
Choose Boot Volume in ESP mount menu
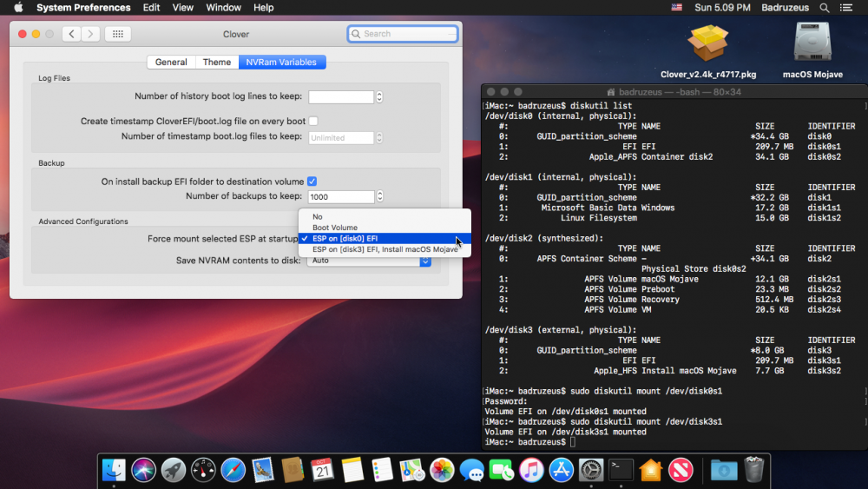pos(385,228)
